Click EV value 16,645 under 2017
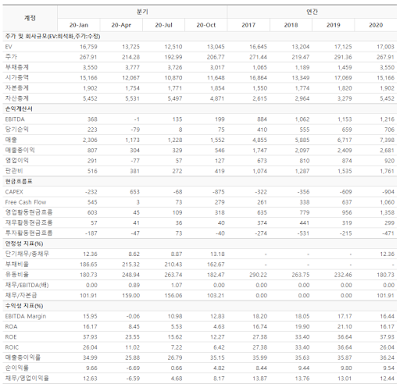This screenshot has height=384, width=400. (258, 47)
